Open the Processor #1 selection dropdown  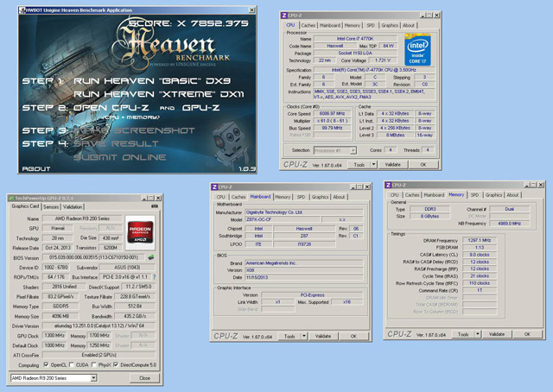[x=353, y=150]
